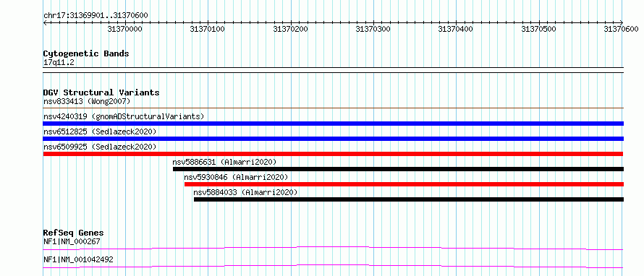This screenshot has width=644, height=276.
Task: Click ruler tick label 31370200
Action: point(290,29)
